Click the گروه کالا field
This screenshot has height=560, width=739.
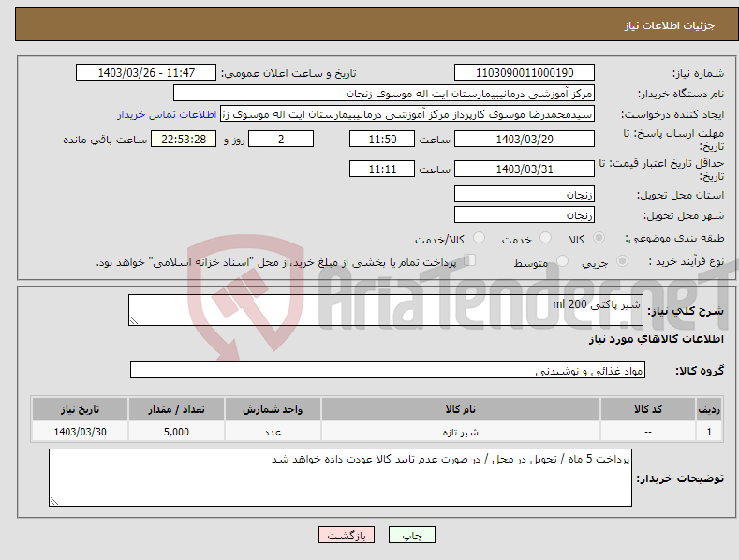pos(388,371)
